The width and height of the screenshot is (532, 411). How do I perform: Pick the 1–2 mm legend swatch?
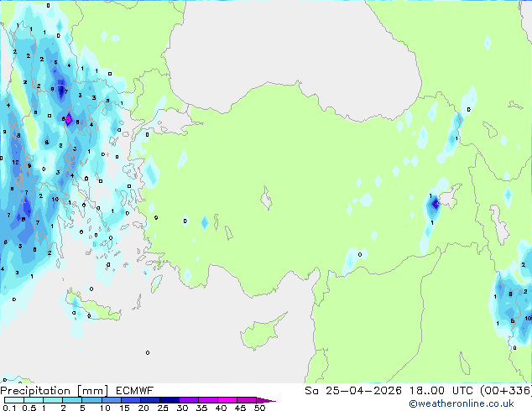(53, 400)
